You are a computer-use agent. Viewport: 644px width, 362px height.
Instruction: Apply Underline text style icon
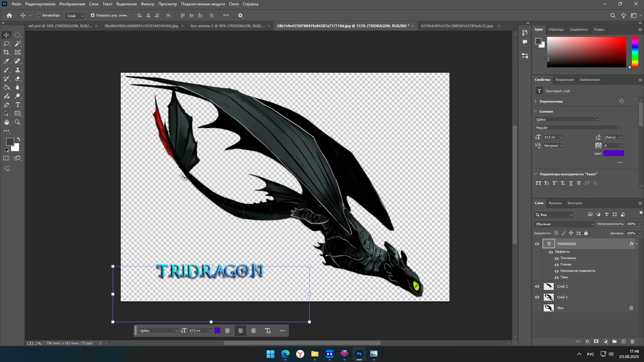pos(571,183)
